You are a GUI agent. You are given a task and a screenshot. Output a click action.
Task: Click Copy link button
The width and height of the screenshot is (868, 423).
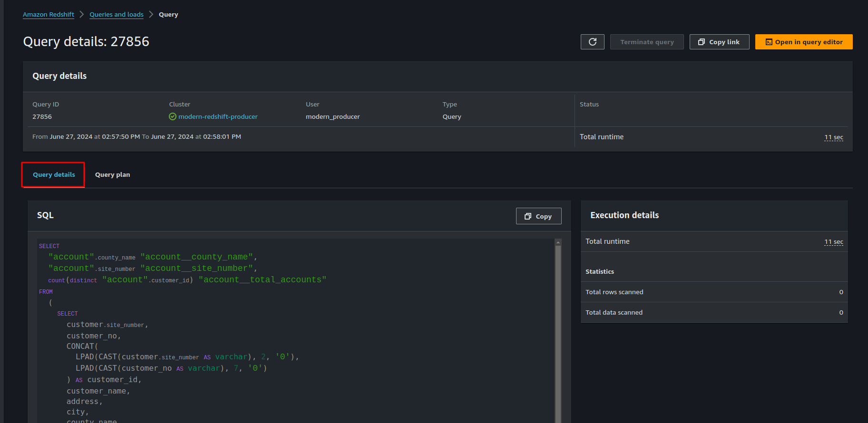pos(719,42)
